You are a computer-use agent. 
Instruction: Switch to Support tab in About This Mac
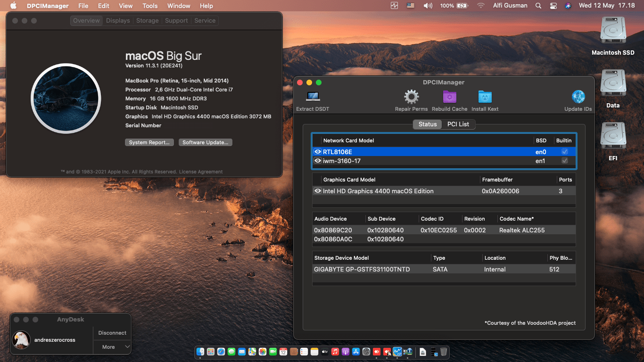coord(176,21)
